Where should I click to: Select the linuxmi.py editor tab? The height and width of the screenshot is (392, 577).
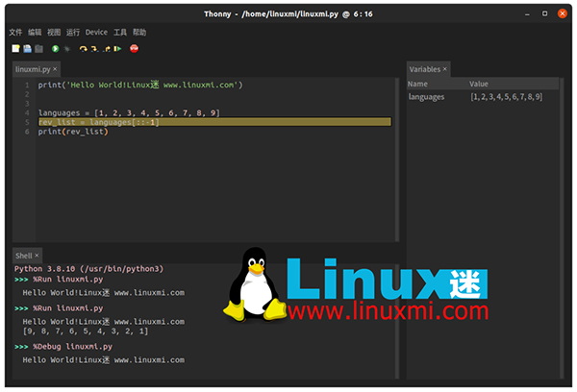(x=33, y=69)
